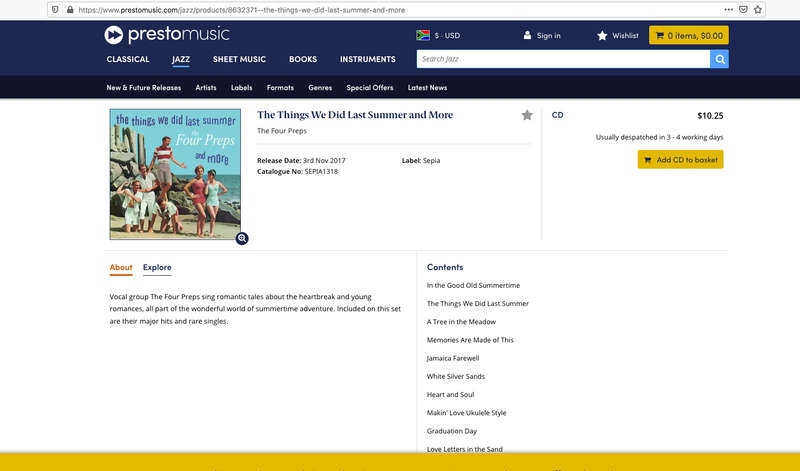This screenshot has width=800, height=471.
Task: Click the tracking protection shield icon
Action: coord(55,10)
